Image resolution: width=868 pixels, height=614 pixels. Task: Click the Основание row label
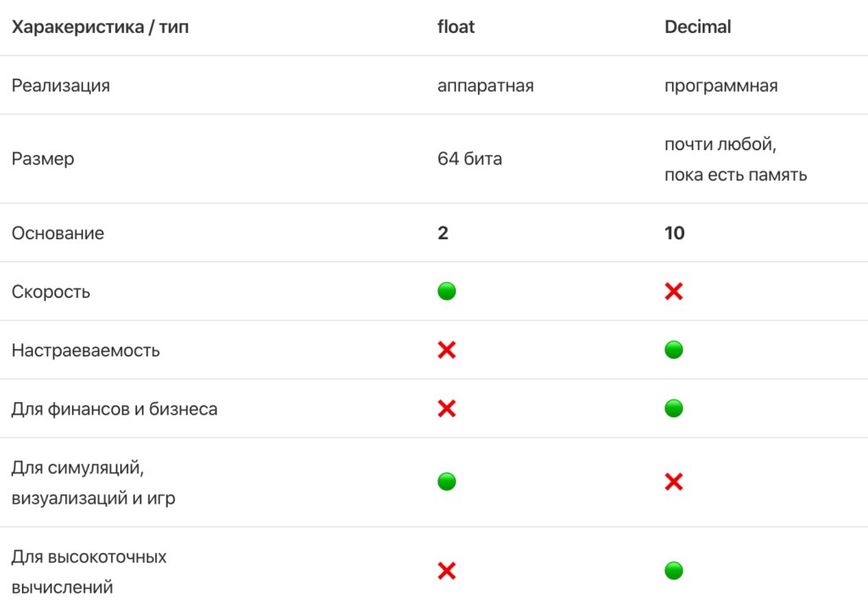pos(58,233)
